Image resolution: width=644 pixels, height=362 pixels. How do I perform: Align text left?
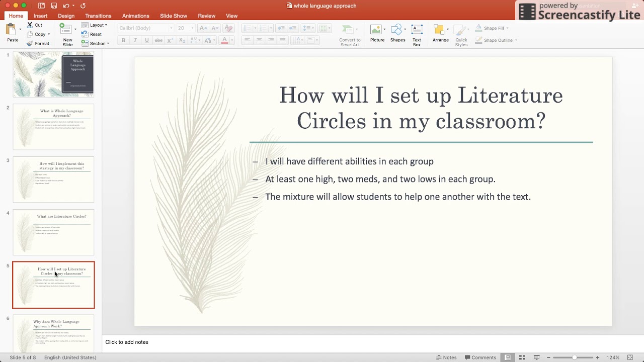(247, 40)
